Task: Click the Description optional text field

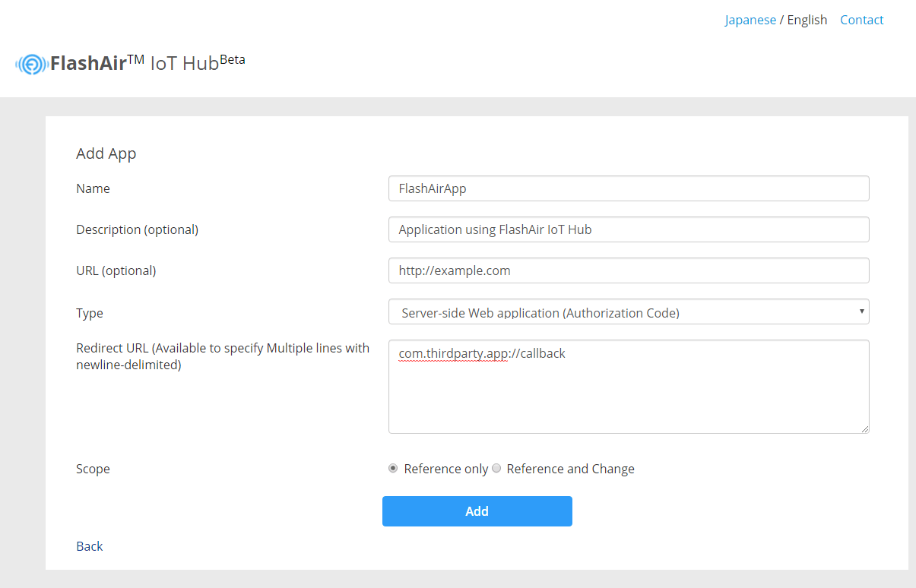Action: (629, 229)
